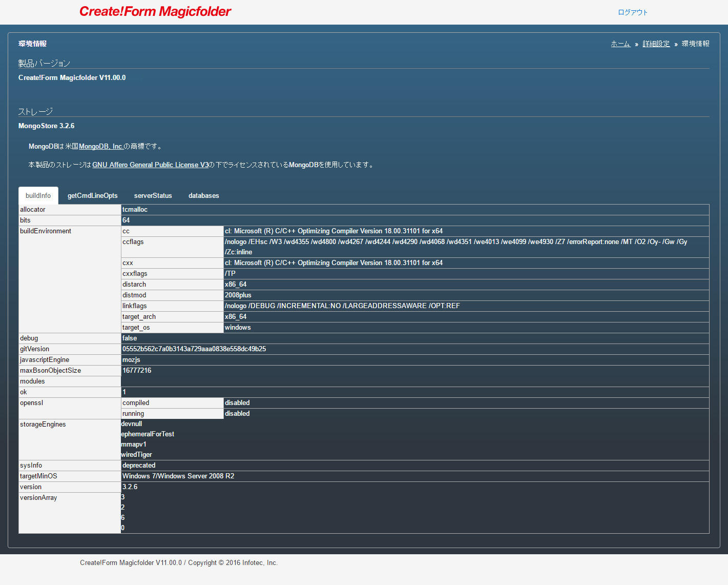Select the buildInfo tab

pos(38,195)
